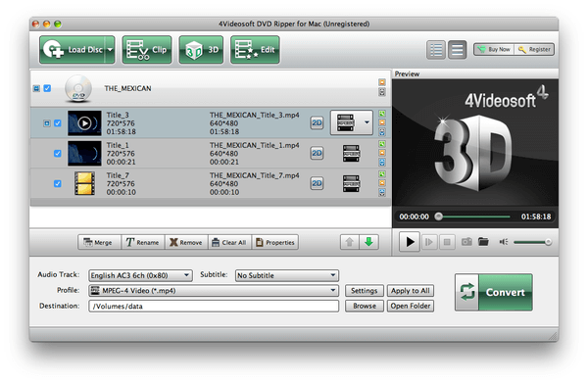Open the 3D settings tool
Viewport: 588px width, 384px height.
click(201, 50)
